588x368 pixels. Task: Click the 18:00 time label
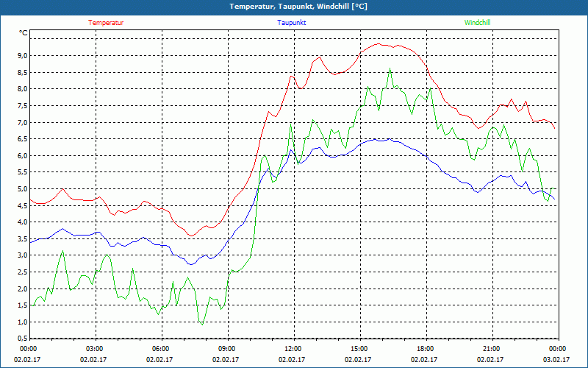426,349
